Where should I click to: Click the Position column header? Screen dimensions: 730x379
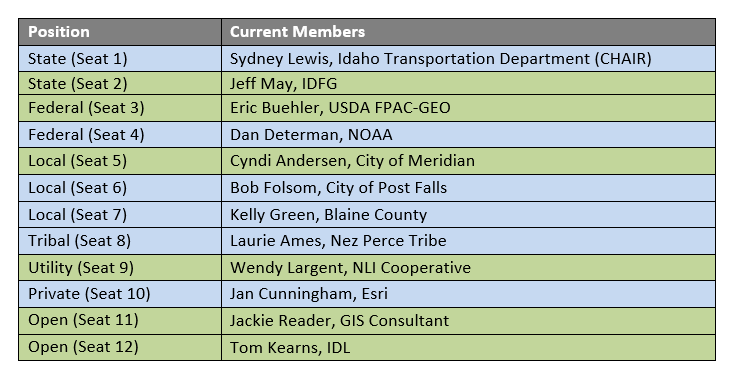[120, 32]
